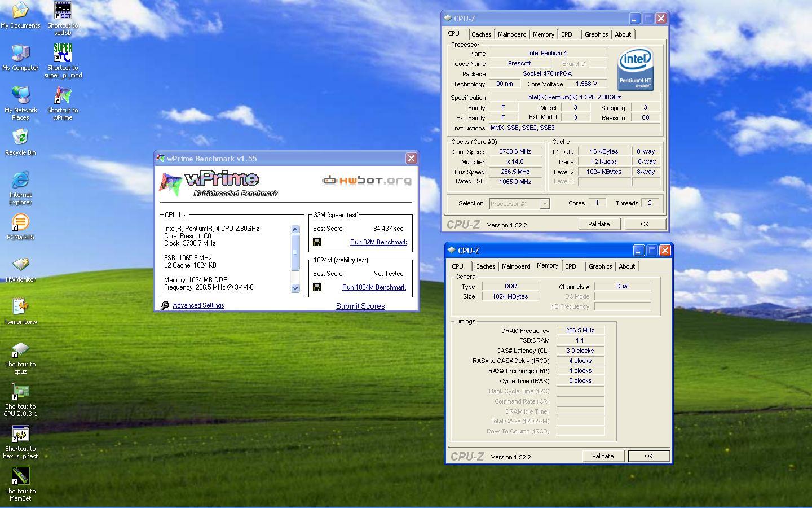Image resolution: width=812 pixels, height=508 pixels.
Task: Open About tab in upper CPU-Z
Action: (x=623, y=34)
